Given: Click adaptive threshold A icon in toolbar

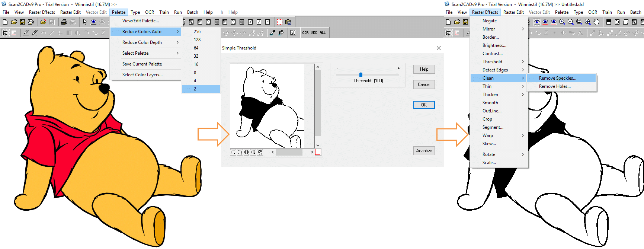Looking at the screenshot, I should 200,22.
